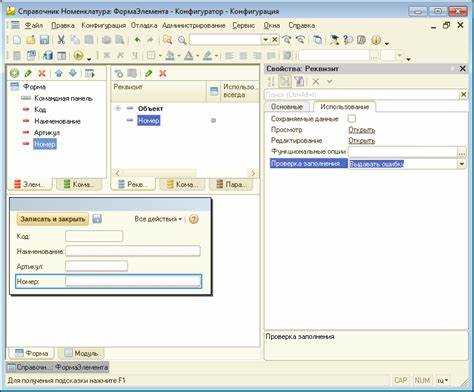Expand the Объект attribute tree node
Screen dimensions: 474x392
coord(118,108)
